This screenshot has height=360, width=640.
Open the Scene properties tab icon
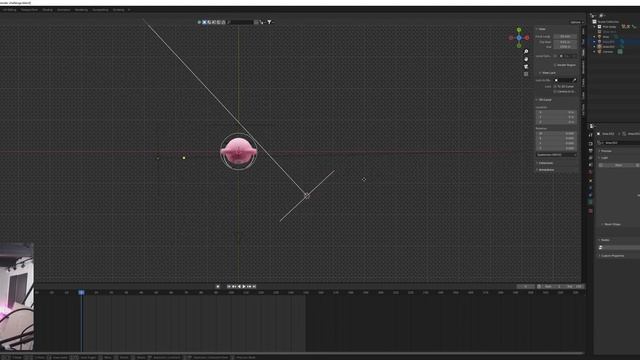[591, 165]
